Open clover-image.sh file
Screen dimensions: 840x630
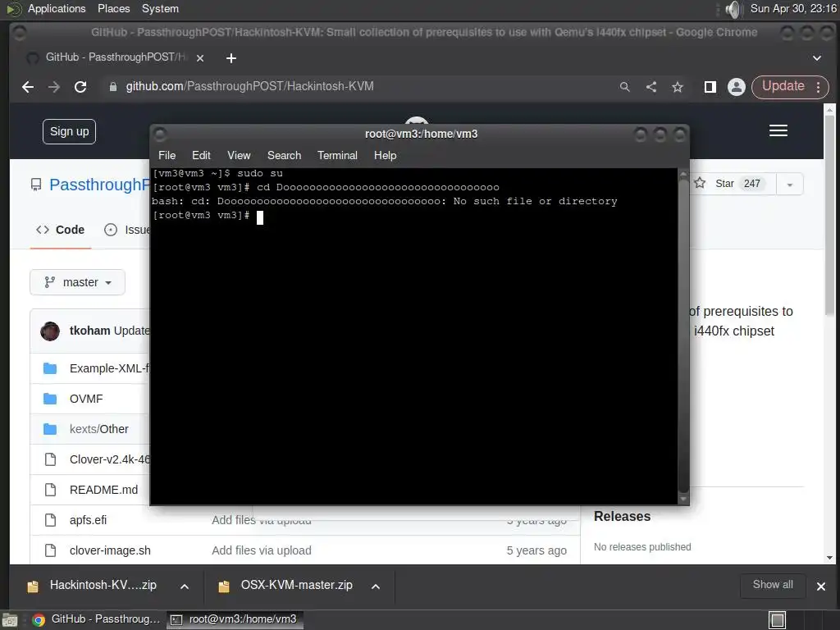point(111,550)
